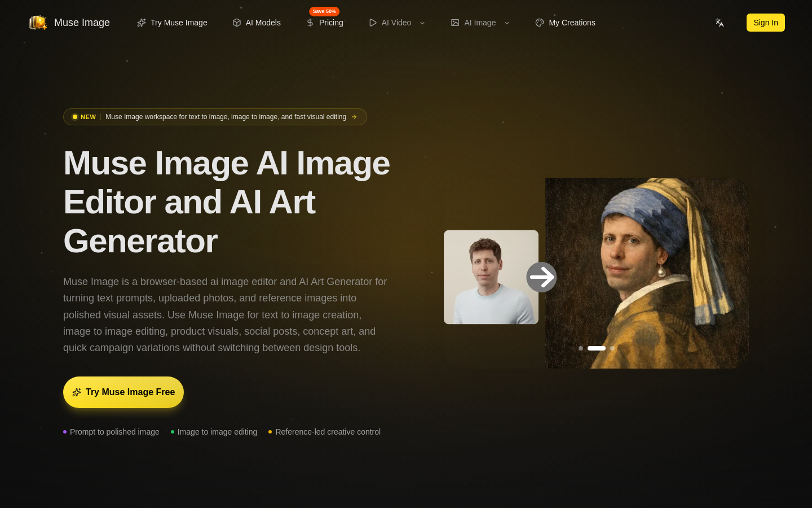Click the NEW label in the banner
Image resolution: width=812 pixels, height=508 pixels.
(x=88, y=117)
